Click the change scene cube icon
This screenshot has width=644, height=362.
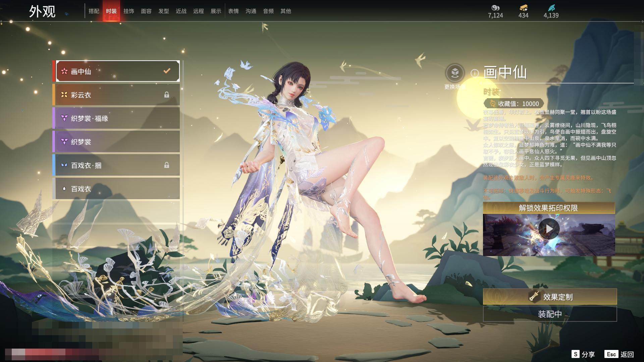(x=455, y=73)
